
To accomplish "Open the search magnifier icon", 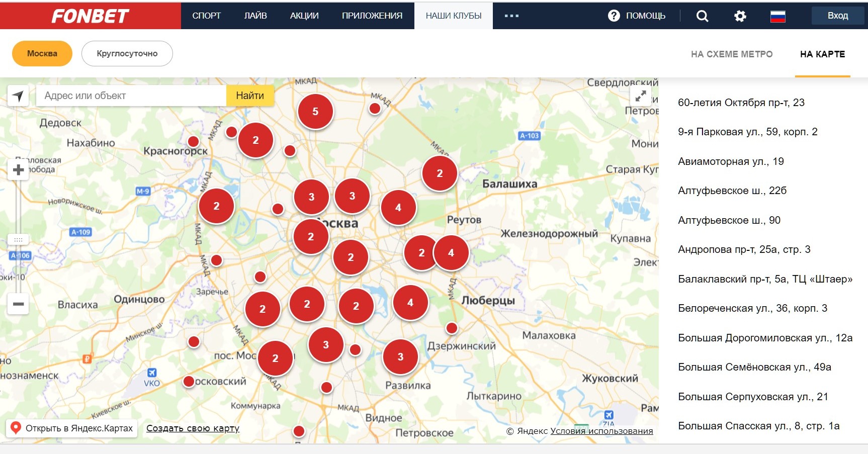I will tap(702, 16).
